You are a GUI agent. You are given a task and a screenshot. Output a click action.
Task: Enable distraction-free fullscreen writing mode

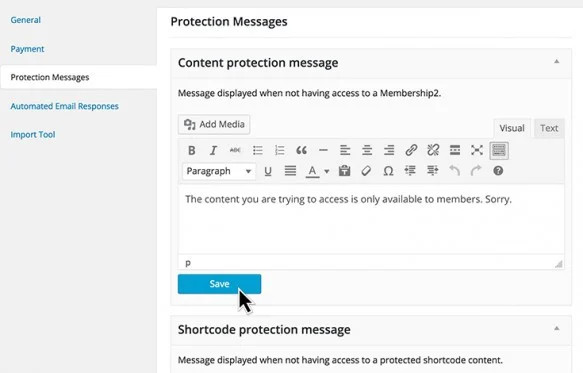pyautogui.click(x=477, y=150)
